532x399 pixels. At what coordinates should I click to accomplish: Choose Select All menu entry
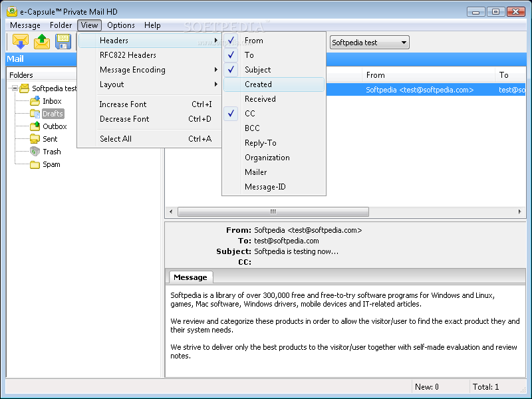(x=150, y=139)
